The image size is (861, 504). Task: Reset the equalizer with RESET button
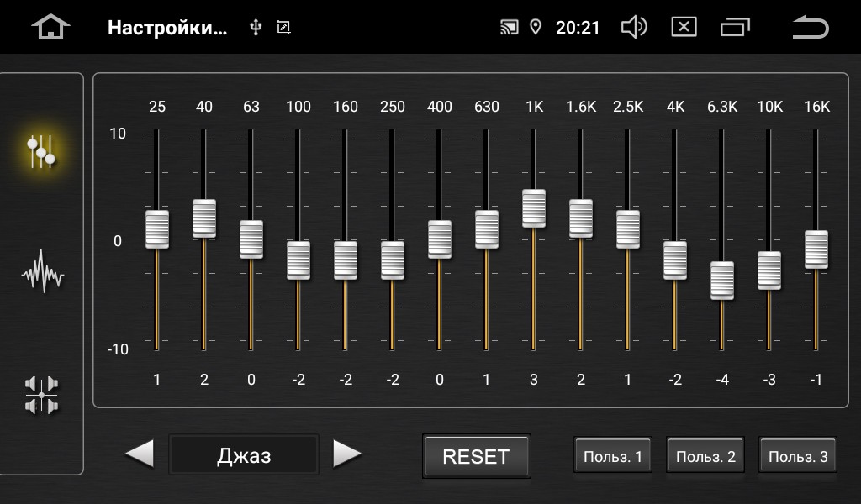click(x=476, y=456)
